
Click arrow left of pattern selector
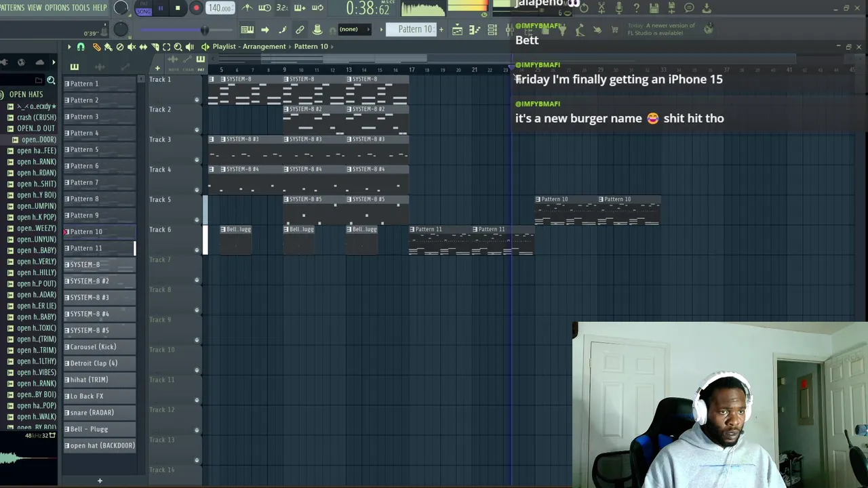381,29
